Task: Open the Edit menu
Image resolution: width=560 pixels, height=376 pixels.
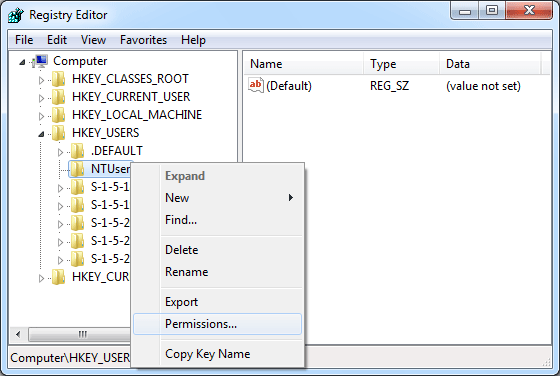Action: 57,40
